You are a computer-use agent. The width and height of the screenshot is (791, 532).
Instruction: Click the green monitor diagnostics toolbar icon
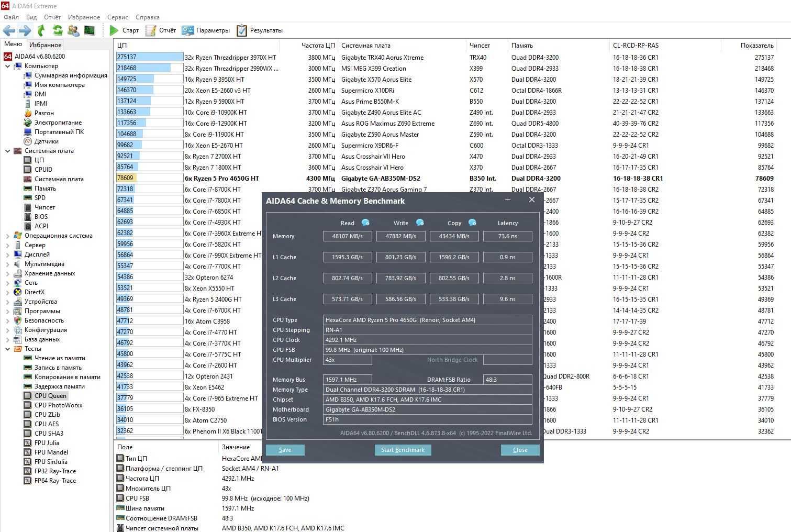[90, 30]
